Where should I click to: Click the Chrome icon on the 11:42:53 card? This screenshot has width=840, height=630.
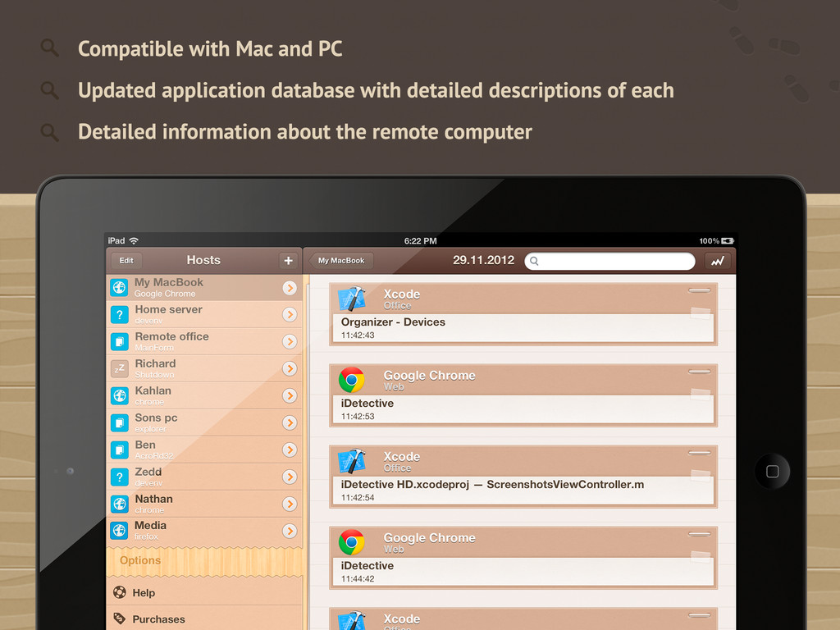point(352,380)
